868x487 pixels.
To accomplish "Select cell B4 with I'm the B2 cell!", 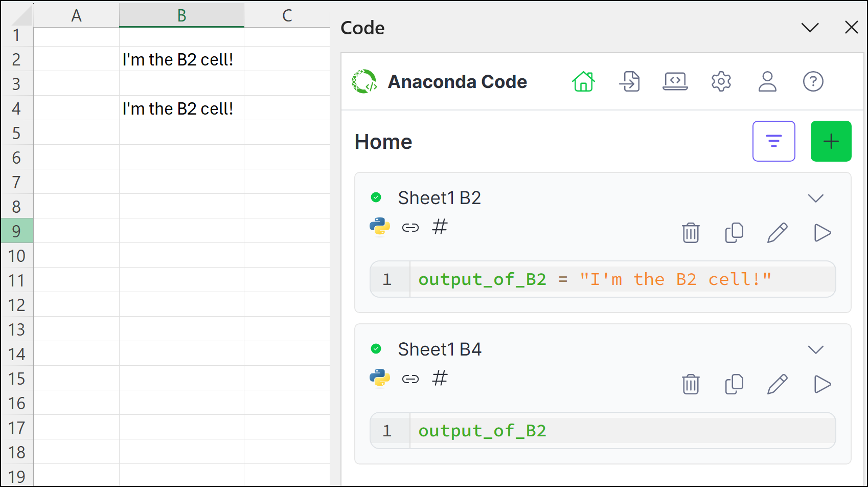I will (181, 108).
